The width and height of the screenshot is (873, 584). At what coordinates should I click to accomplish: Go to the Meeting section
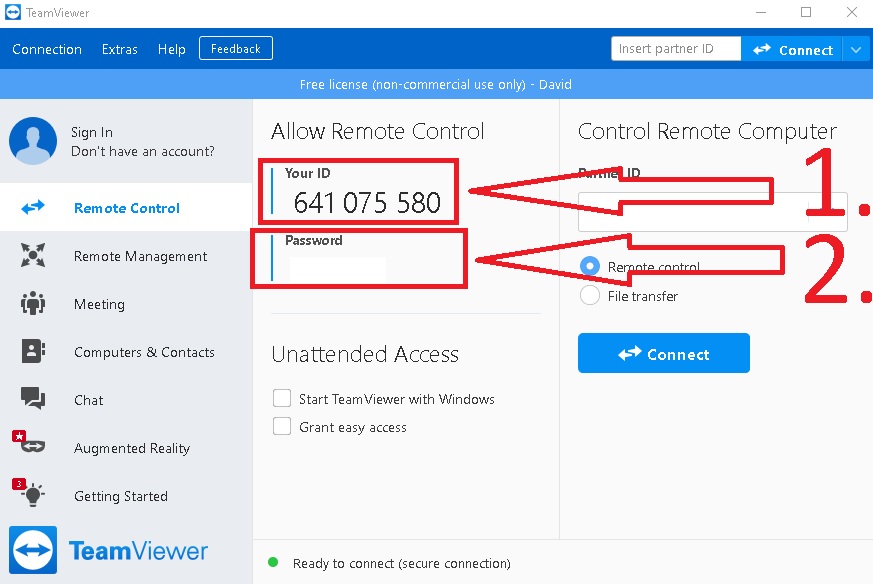point(126,304)
